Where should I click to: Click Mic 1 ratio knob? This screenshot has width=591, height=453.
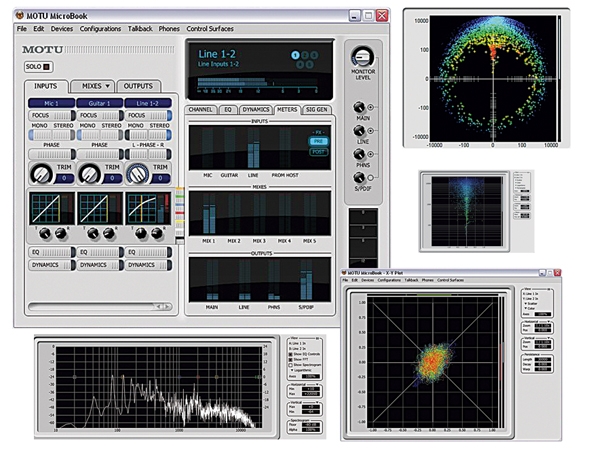61,234
